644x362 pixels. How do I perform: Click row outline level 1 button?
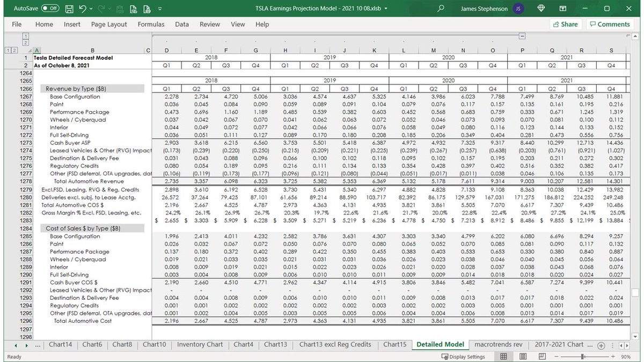(8, 50)
